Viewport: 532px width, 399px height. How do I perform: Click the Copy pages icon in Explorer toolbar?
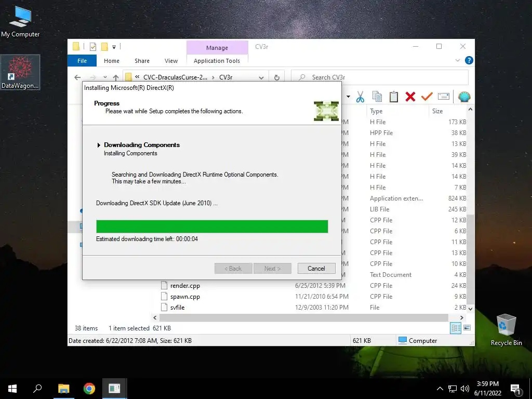pos(377,97)
